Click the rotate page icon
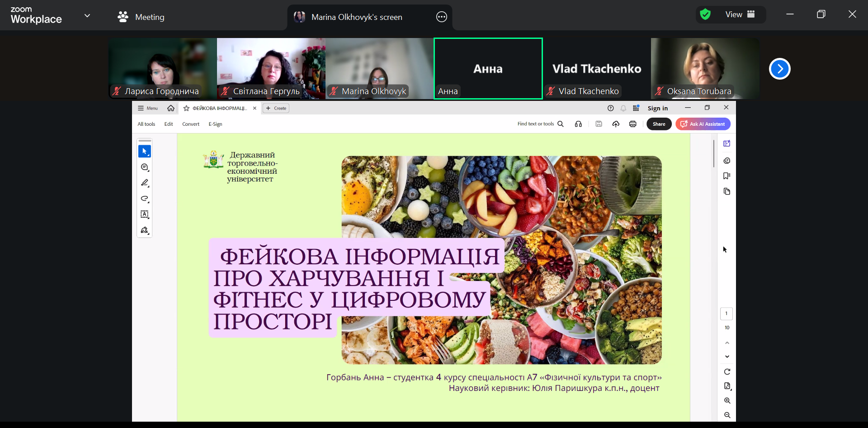The height and width of the screenshot is (428, 868). click(x=727, y=372)
